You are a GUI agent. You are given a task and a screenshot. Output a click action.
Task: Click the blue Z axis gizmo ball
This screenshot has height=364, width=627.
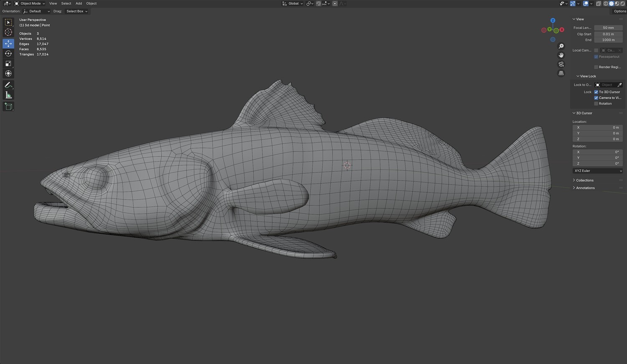553,20
